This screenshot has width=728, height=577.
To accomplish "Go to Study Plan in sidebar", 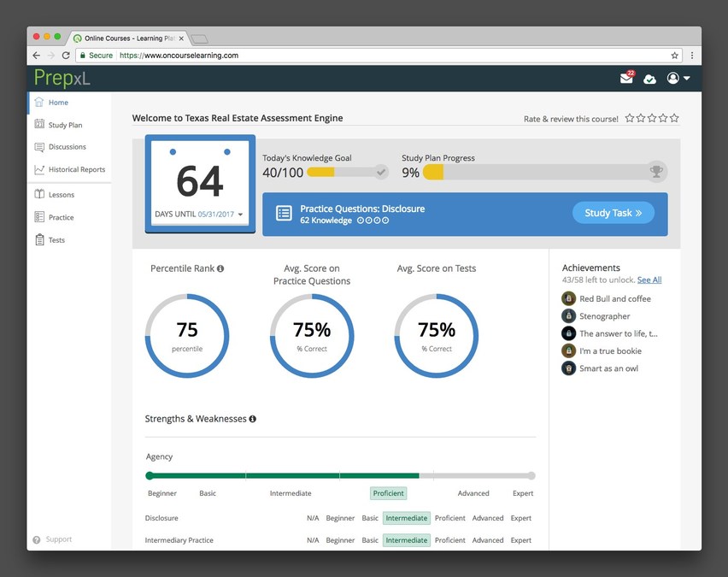I will (x=65, y=125).
